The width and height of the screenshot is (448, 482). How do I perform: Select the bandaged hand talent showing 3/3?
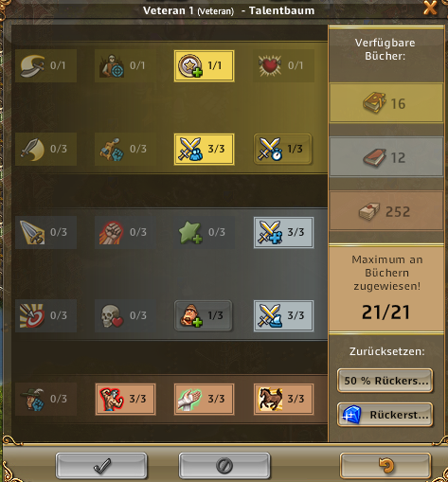click(x=205, y=399)
